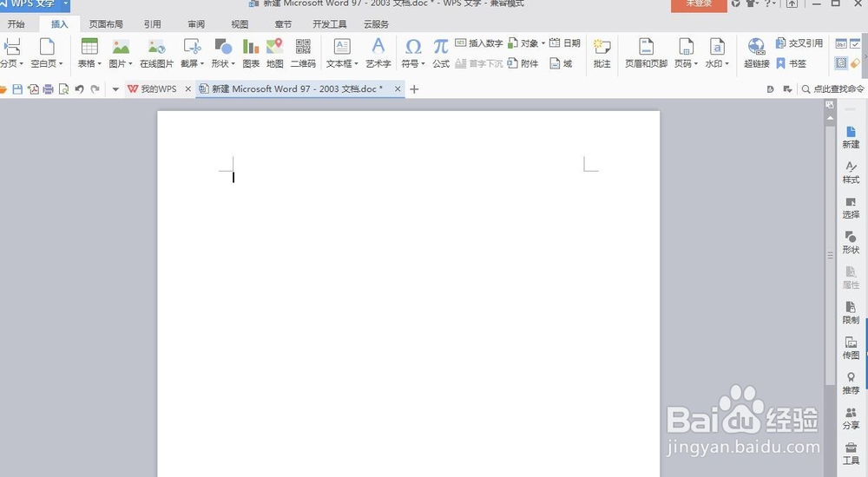The width and height of the screenshot is (868, 477).
Task: Add a 水印 watermark
Action: click(717, 47)
